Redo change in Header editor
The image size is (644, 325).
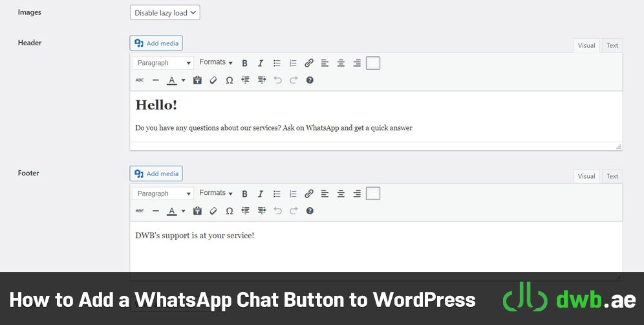point(294,80)
